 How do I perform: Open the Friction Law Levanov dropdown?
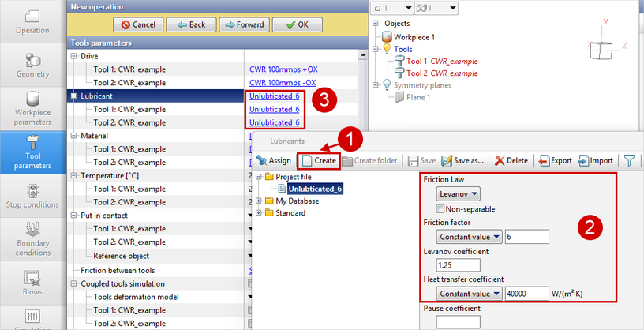point(461,193)
